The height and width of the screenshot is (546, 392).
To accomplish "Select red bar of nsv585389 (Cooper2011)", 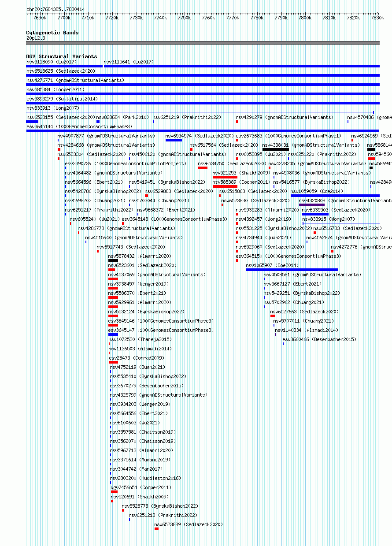I will (x=225, y=186).
